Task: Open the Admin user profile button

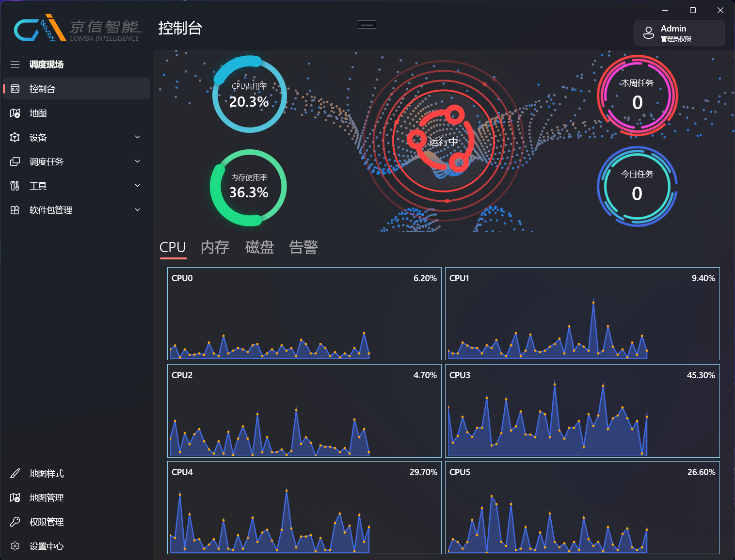Action: (679, 33)
